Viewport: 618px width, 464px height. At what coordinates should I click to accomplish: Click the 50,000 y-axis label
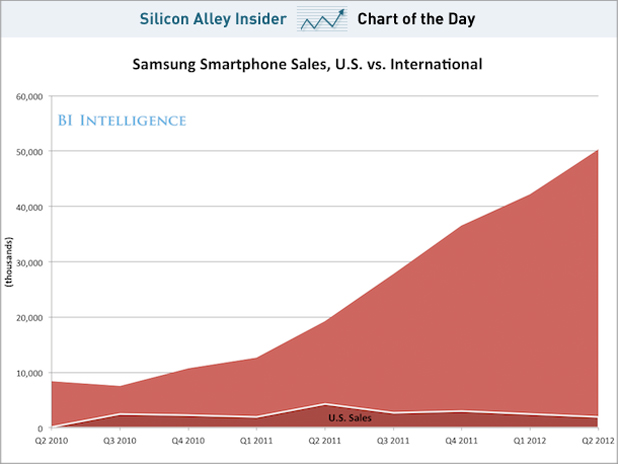[26, 152]
